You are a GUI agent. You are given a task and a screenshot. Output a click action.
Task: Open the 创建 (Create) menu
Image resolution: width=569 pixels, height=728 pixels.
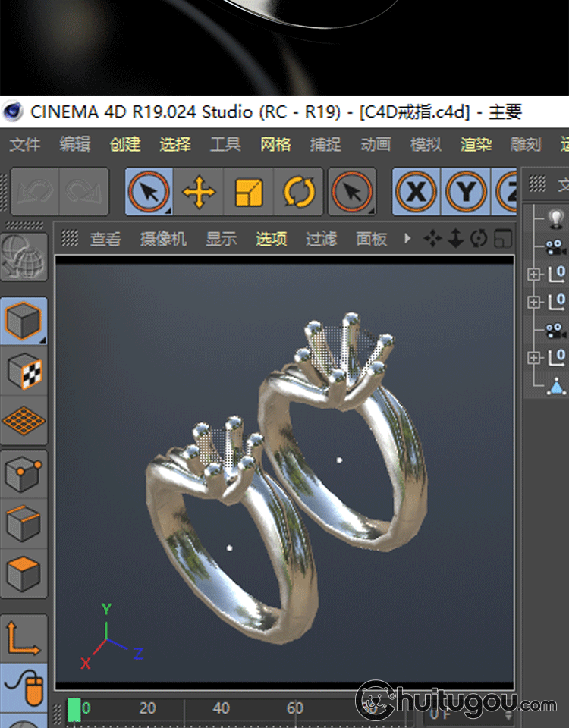(x=125, y=144)
